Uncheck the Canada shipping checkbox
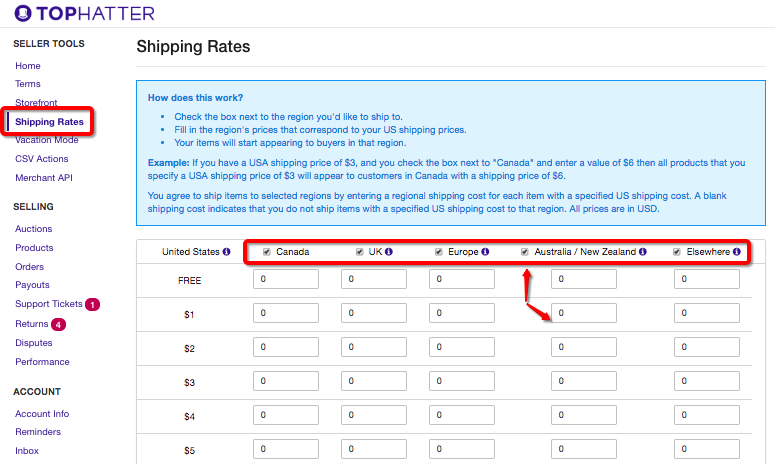 [267, 252]
